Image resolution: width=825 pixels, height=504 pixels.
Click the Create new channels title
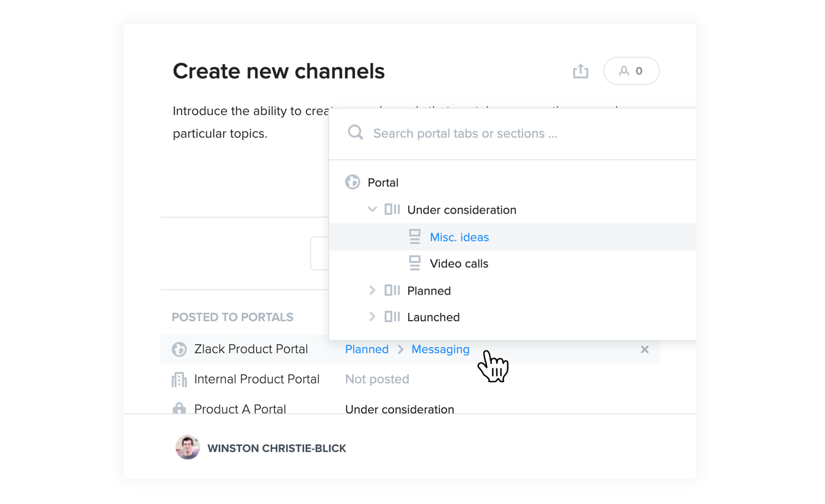(x=278, y=71)
